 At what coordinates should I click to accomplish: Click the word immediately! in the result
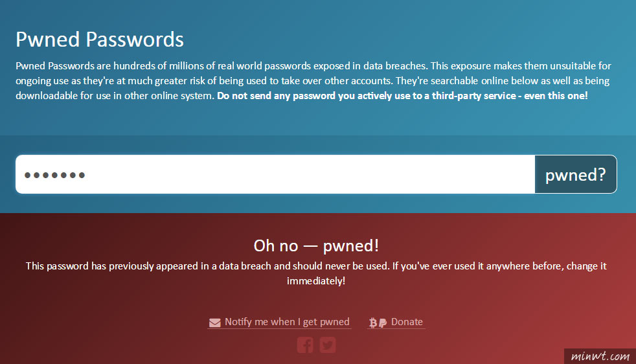pyautogui.click(x=316, y=280)
